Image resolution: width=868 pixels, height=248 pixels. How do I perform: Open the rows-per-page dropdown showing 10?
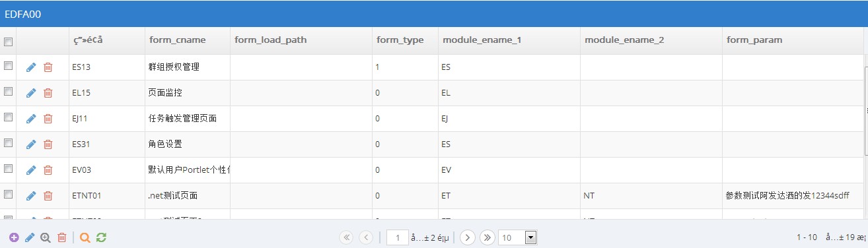tap(518, 237)
